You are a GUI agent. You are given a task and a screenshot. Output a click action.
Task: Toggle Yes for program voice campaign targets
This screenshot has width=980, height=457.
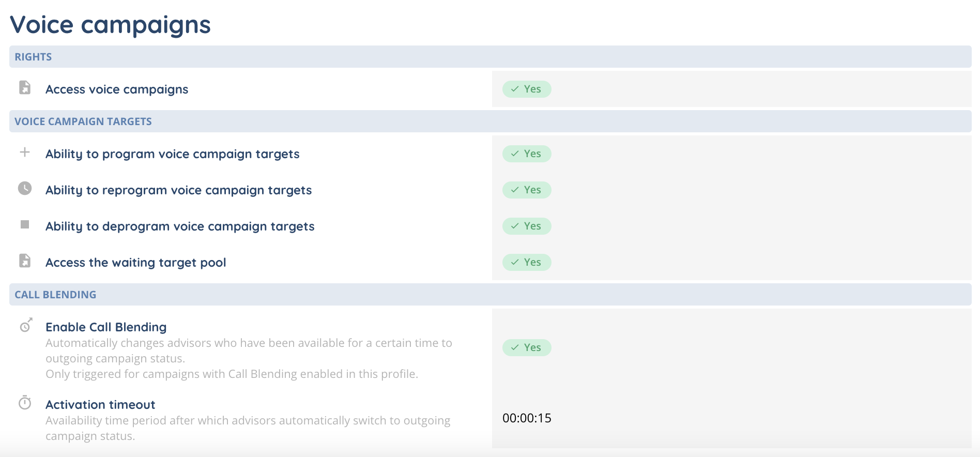coord(527,154)
